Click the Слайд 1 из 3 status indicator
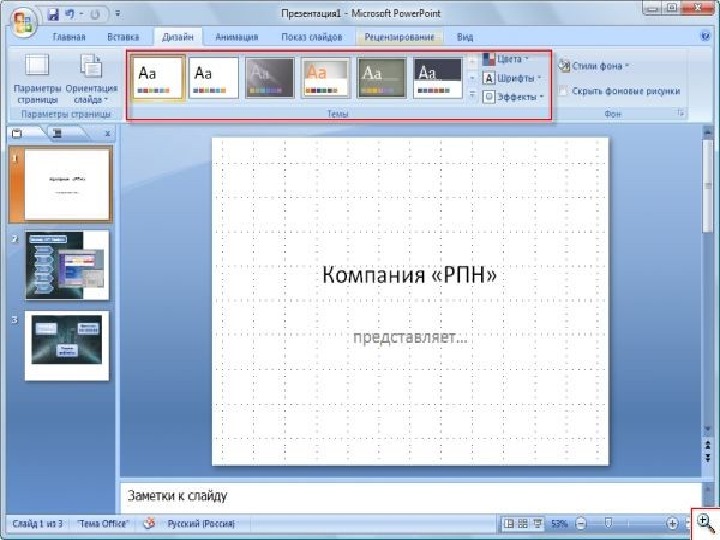This screenshot has height=540, width=720. pos(38,524)
